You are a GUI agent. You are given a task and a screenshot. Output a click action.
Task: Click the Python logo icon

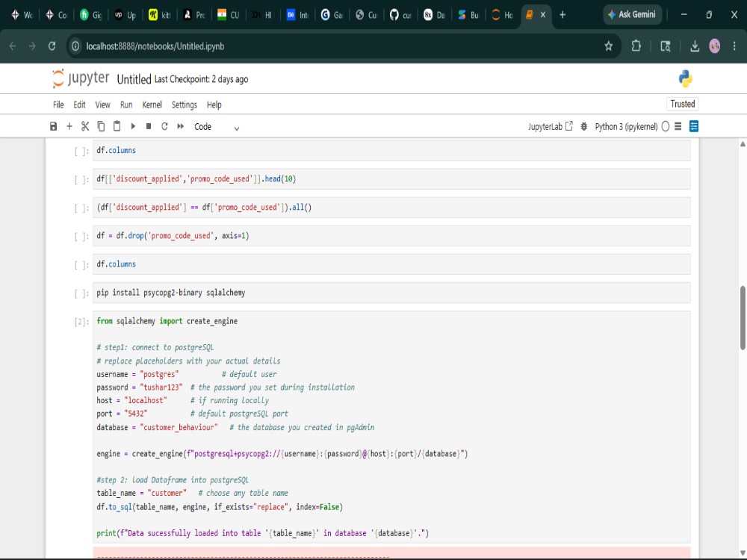click(x=685, y=78)
